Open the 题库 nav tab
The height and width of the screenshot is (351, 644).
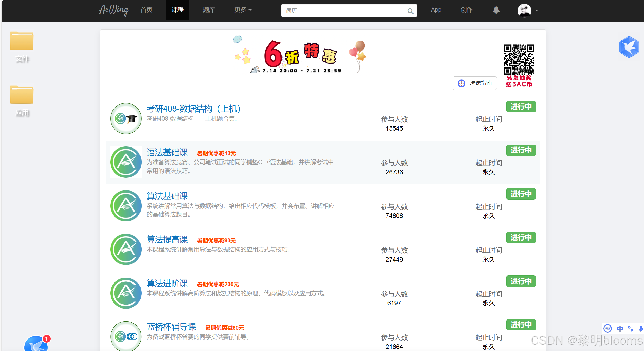pos(209,10)
